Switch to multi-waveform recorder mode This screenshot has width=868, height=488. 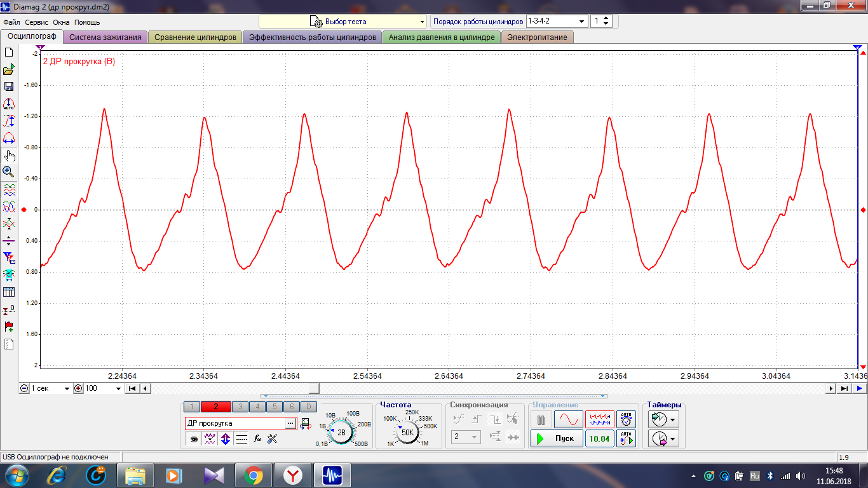[600, 419]
